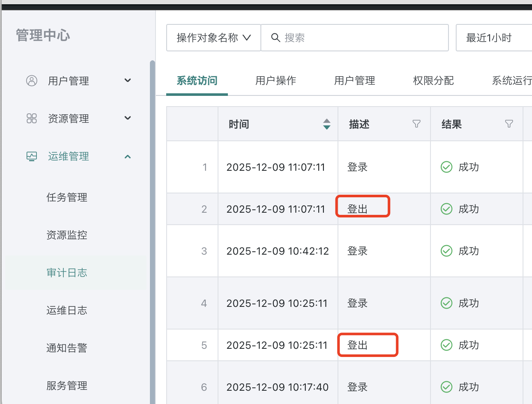The width and height of the screenshot is (532, 404).
Task: Expand the 用户管理 sidebar menu
Action: coord(128,80)
